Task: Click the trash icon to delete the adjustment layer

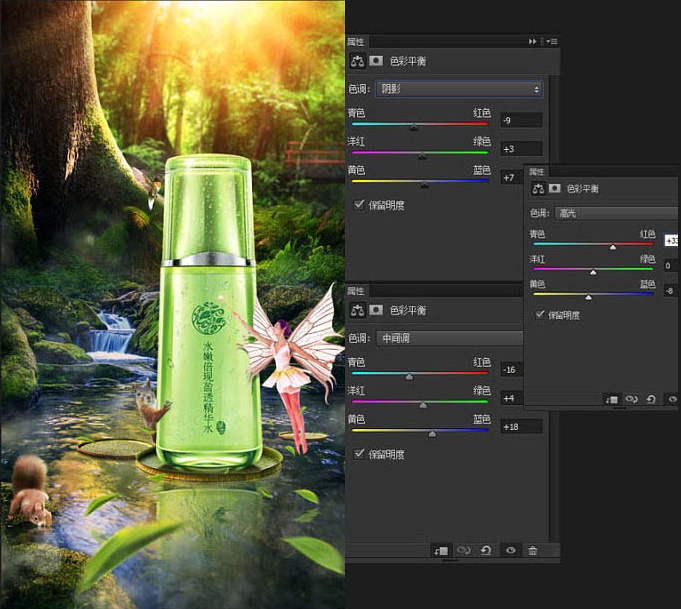Action: click(x=533, y=550)
